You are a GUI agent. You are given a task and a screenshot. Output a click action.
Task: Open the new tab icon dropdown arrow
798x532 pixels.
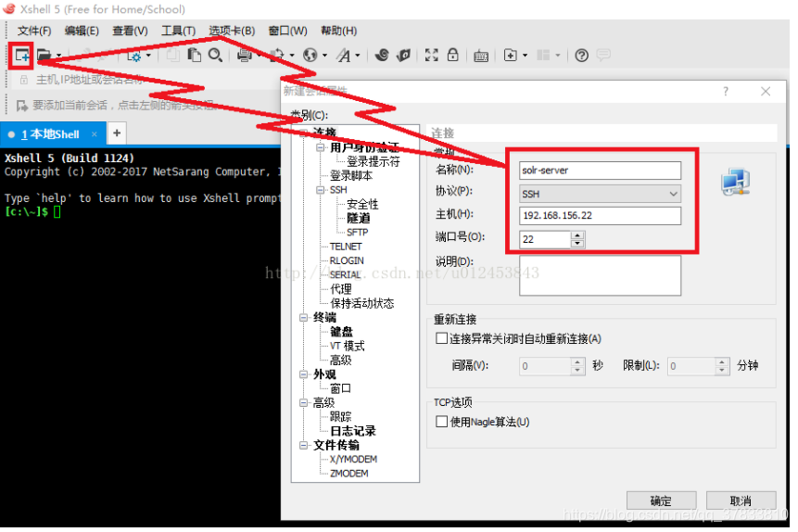[526, 56]
